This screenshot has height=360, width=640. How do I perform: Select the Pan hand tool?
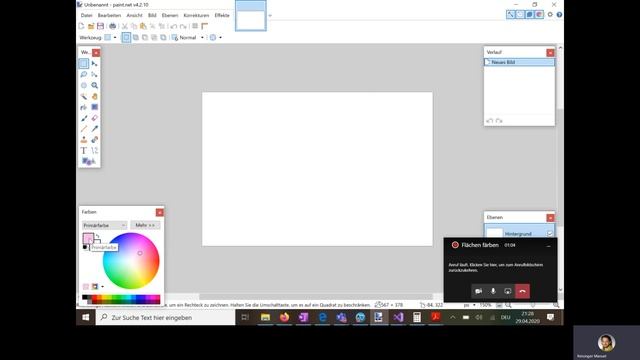95,96
